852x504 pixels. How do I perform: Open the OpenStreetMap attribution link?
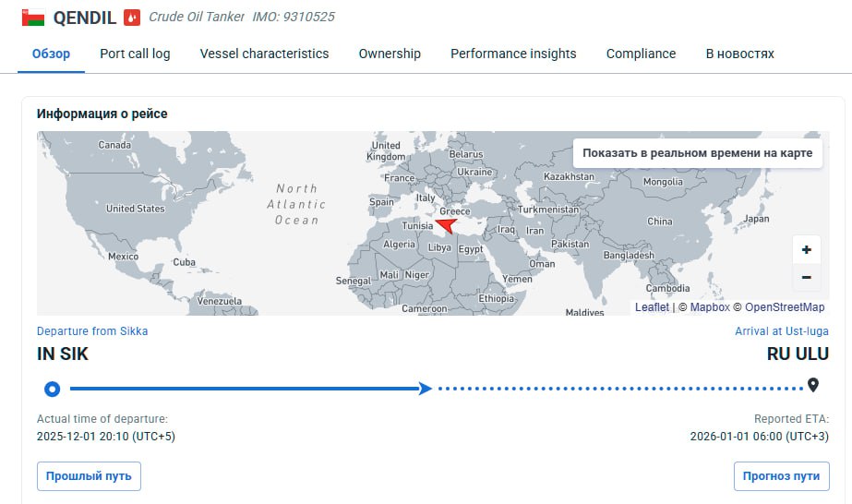click(785, 307)
